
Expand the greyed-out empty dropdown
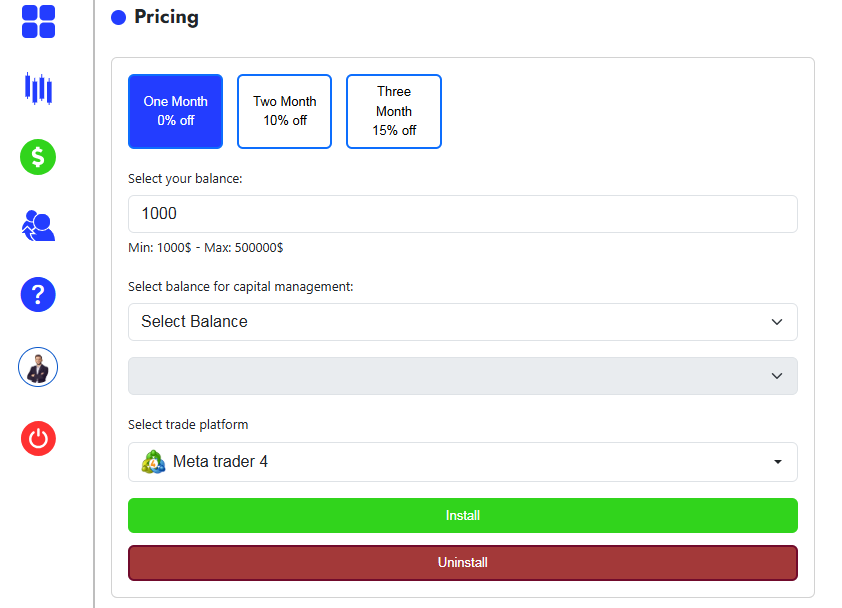click(462, 376)
